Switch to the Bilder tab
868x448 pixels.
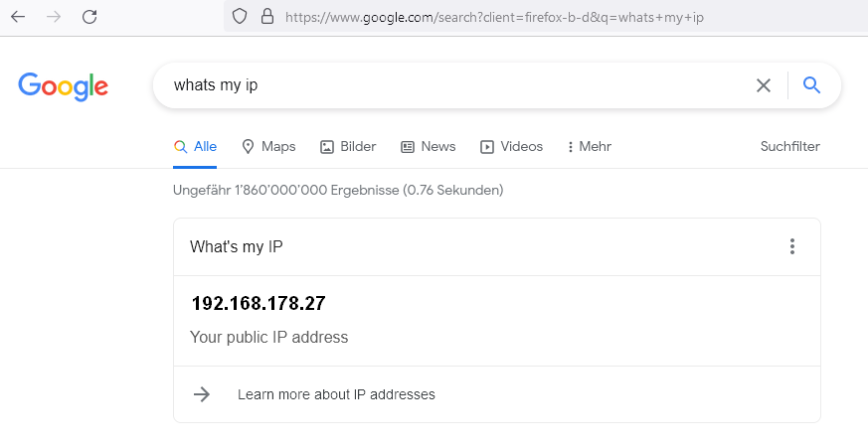348,147
